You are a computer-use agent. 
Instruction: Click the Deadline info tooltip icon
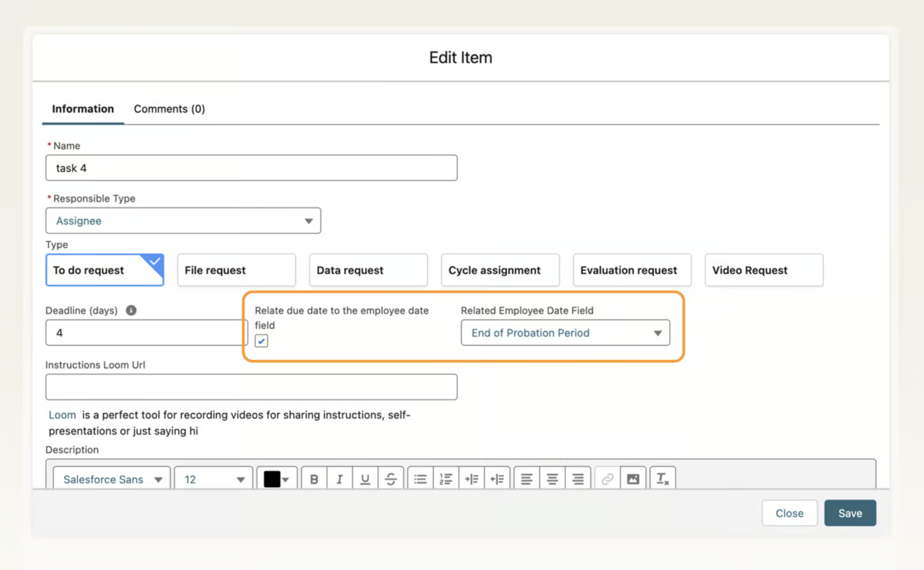130,310
